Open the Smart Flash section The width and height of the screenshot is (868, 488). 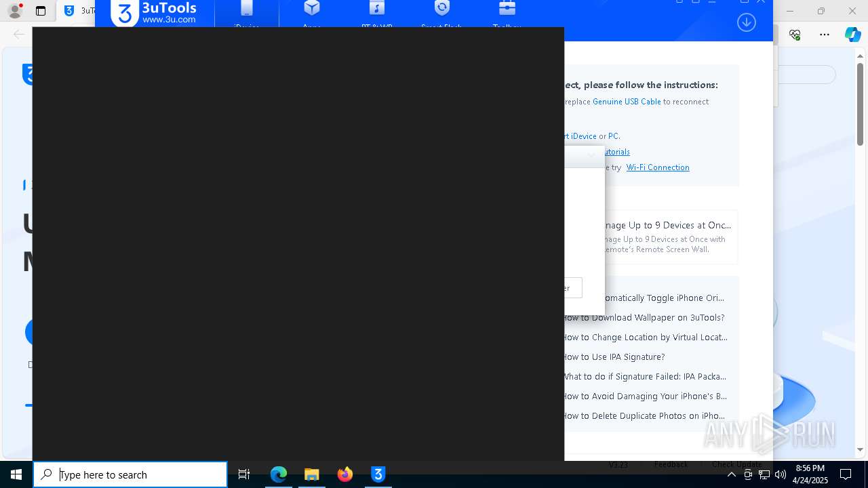coord(441,14)
